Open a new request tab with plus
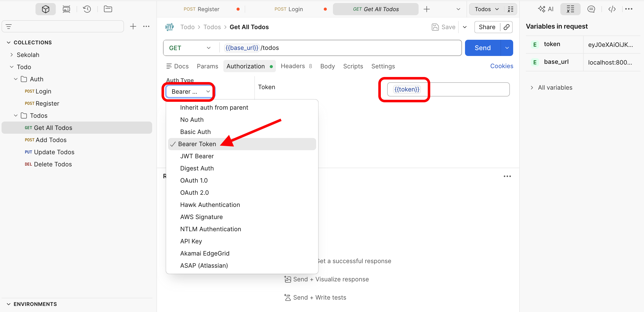 427,9
